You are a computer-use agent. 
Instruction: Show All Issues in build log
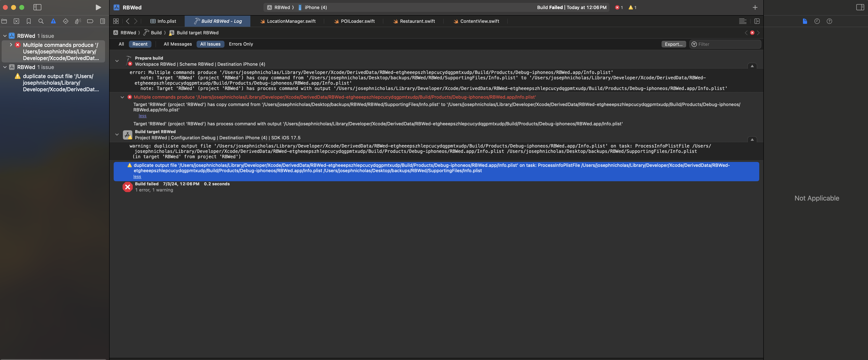tap(210, 44)
